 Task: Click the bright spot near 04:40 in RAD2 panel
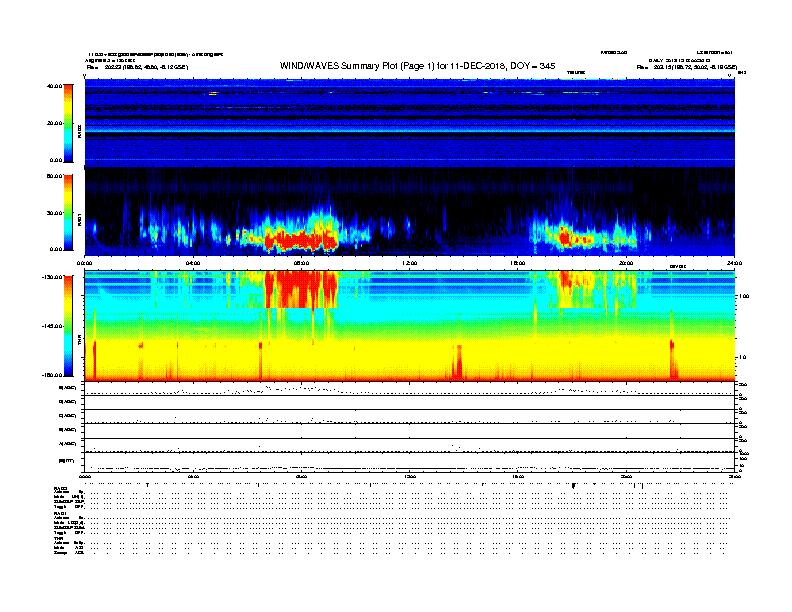213,93
